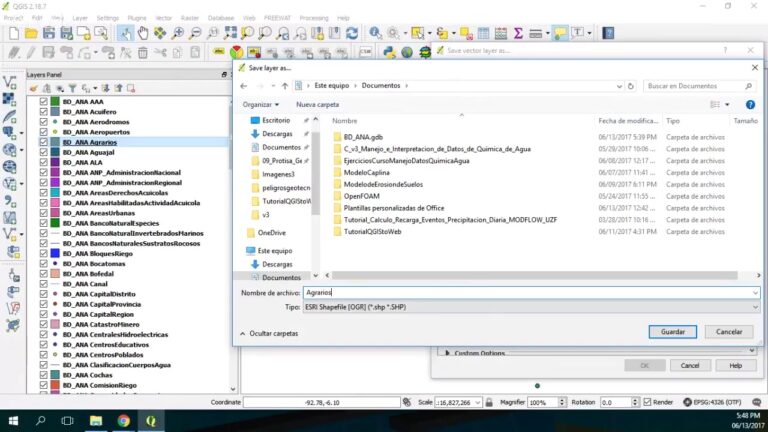
Task: Open the Settings menu
Action: click(x=107, y=18)
